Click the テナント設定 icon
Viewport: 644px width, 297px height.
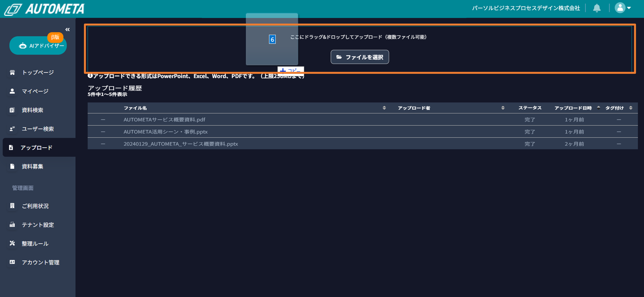(x=12, y=225)
